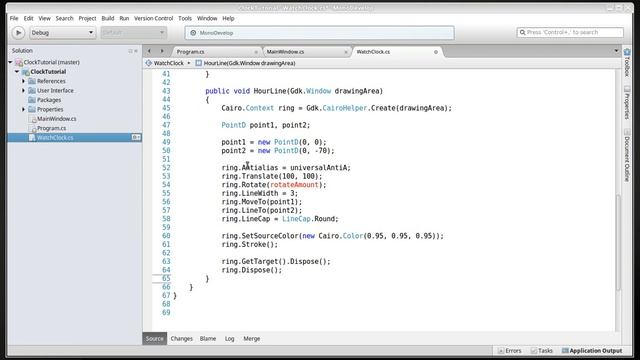Open the File menu

click(14, 18)
